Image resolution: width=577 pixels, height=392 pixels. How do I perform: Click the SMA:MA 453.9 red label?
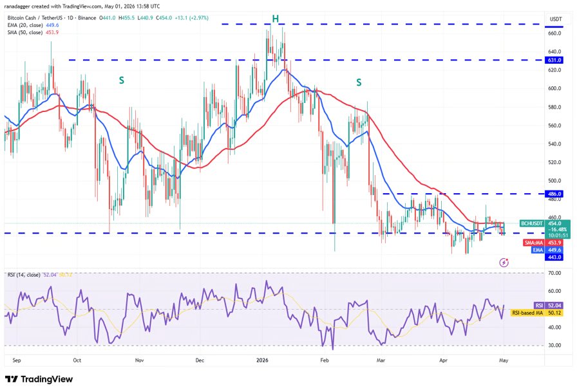(543, 243)
